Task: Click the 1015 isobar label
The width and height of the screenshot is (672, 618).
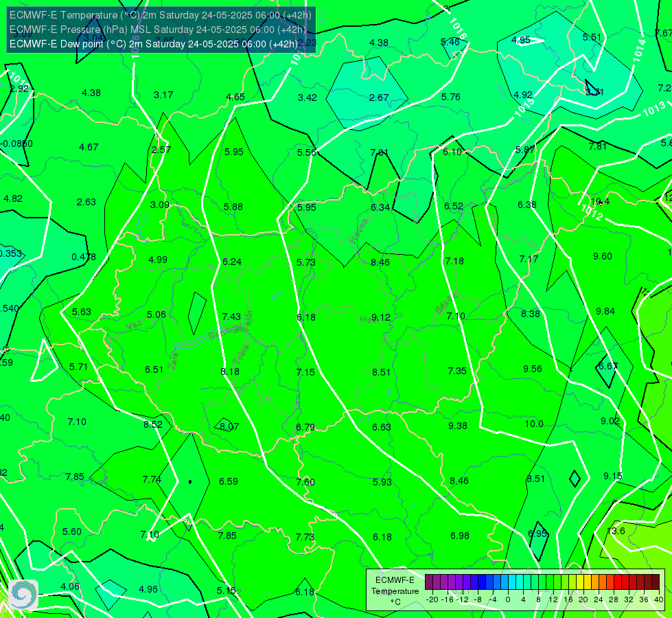Action: pos(524,108)
